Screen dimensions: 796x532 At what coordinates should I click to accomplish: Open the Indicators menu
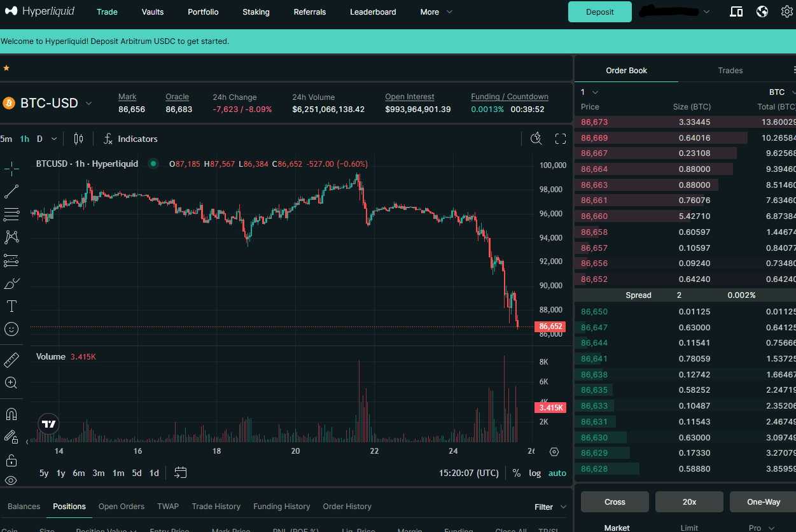click(x=130, y=139)
